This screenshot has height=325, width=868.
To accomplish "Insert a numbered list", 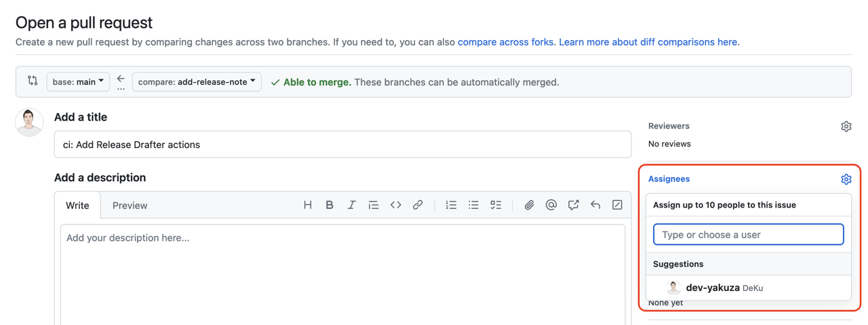I will (x=451, y=205).
